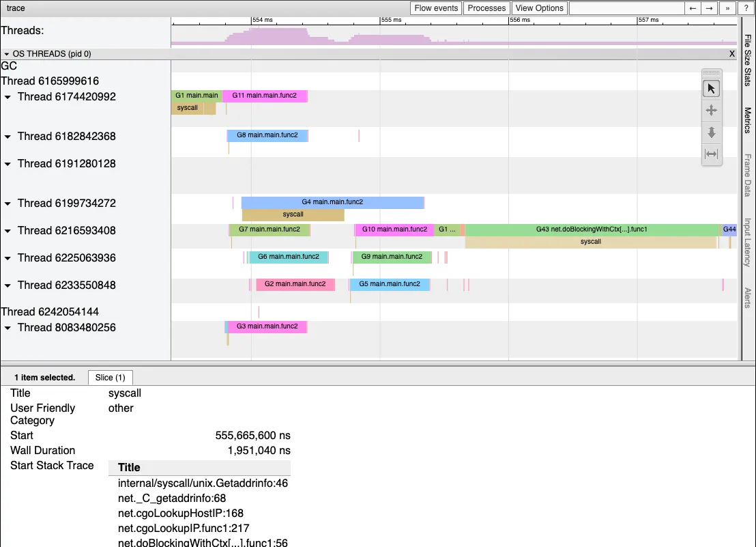
Task: Activate the timing measurement tool
Action: click(x=711, y=154)
